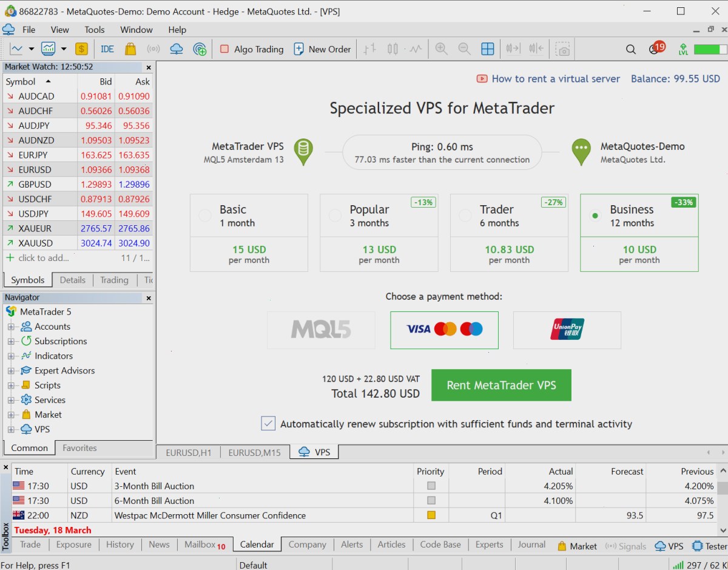Toggle automatically renew subscription checkbox
The image size is (728, 570).
click(x=268, y=424)
